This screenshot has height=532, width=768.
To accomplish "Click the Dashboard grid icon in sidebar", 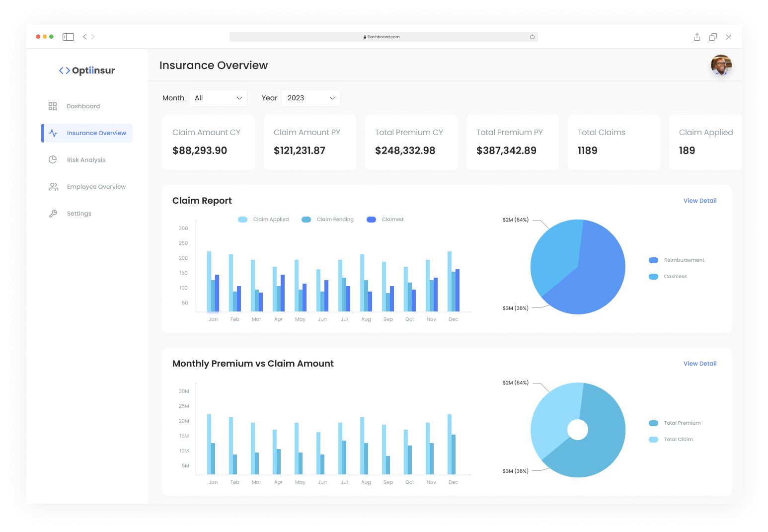I will pos(53,106).
